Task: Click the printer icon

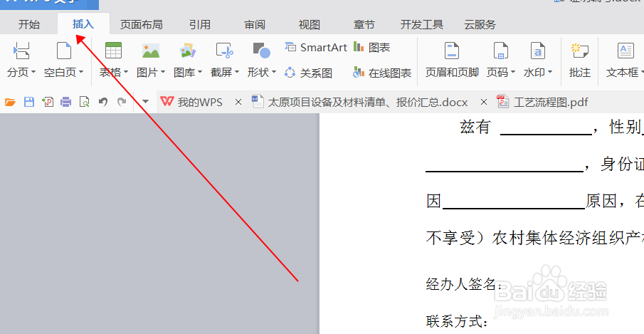Action: click(65, 102)
